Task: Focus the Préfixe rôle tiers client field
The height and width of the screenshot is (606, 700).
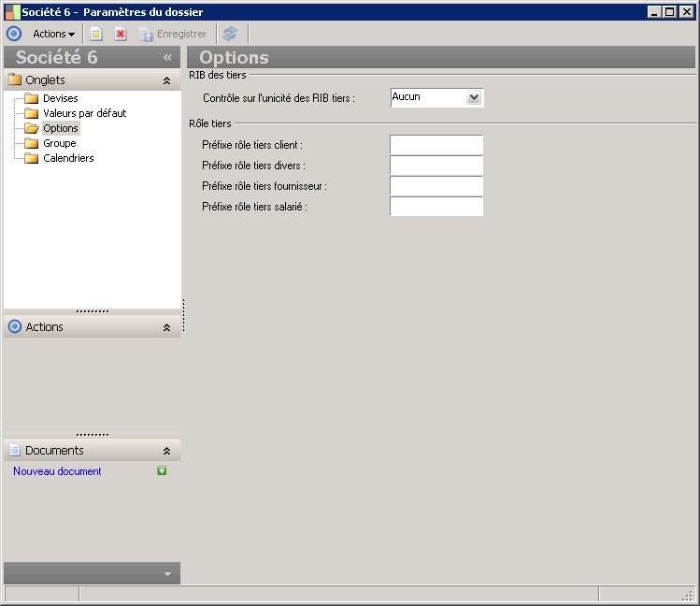Action: pyautogui.click(x=436, y=145)
